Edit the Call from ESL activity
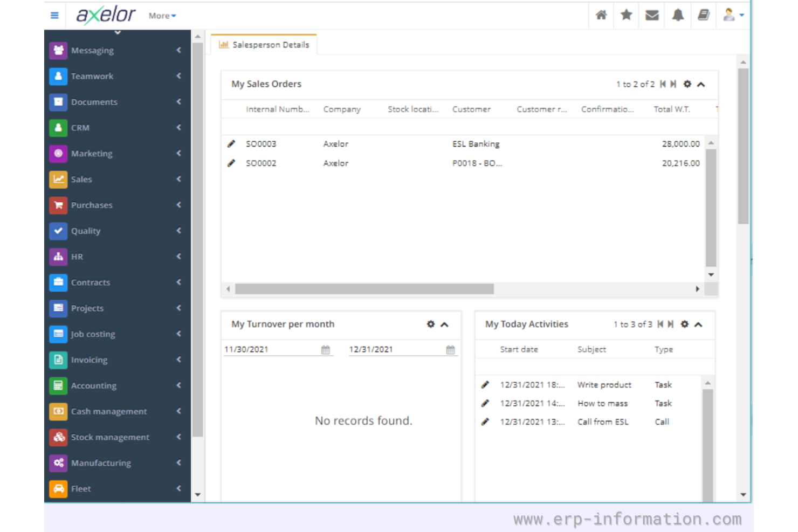This screenshot has width=798, height=532. tap(485, 422)
